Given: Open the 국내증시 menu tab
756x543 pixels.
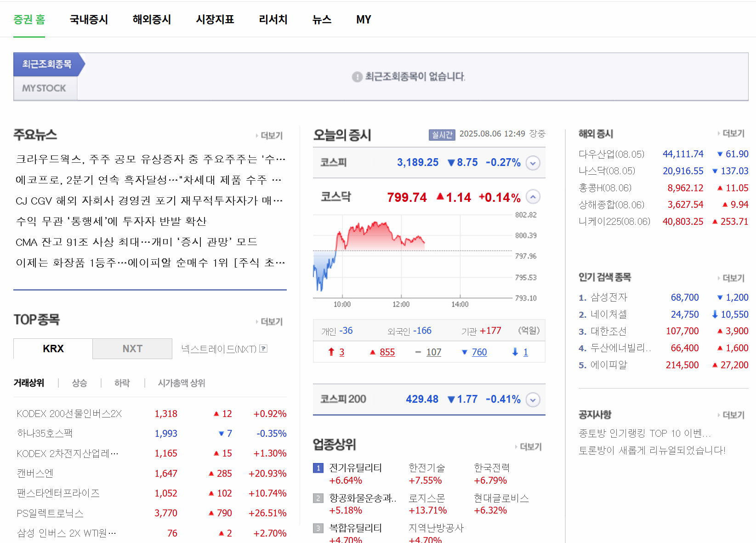Looking at the screenshot, I should point(89,19).
